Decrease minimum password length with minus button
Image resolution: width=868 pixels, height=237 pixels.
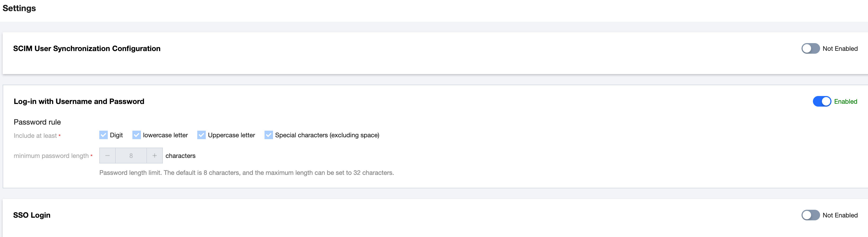tap(108, 156)
